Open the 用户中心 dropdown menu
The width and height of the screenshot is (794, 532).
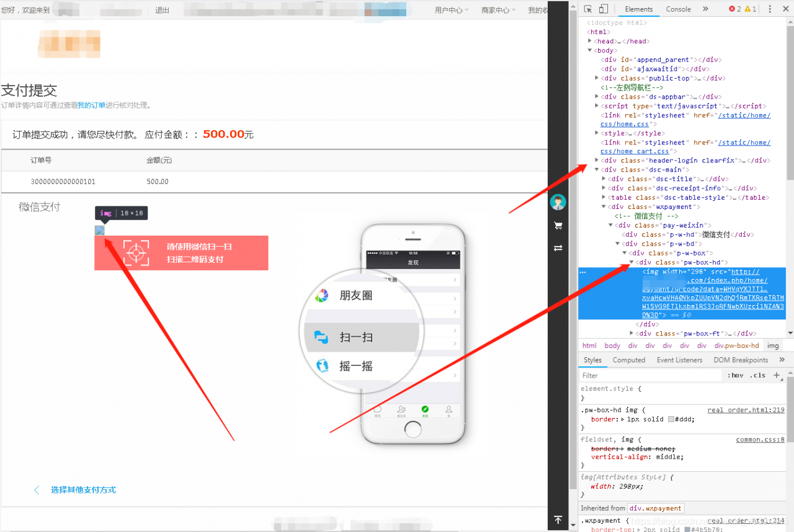(452, 10)
